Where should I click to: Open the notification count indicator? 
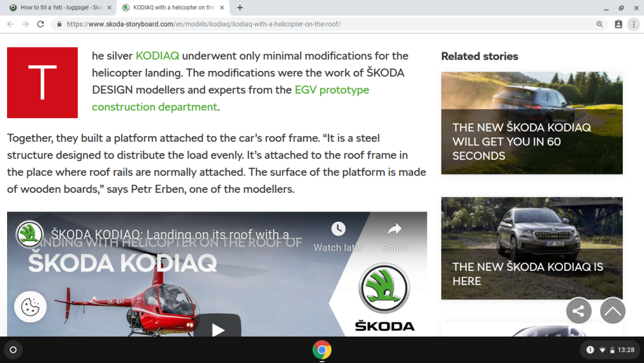coord(590,350)
